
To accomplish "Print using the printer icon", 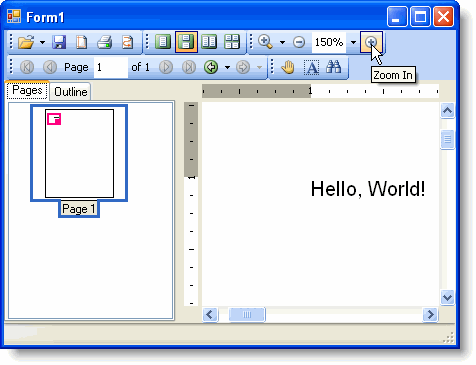I will click(x=105, y=42).
